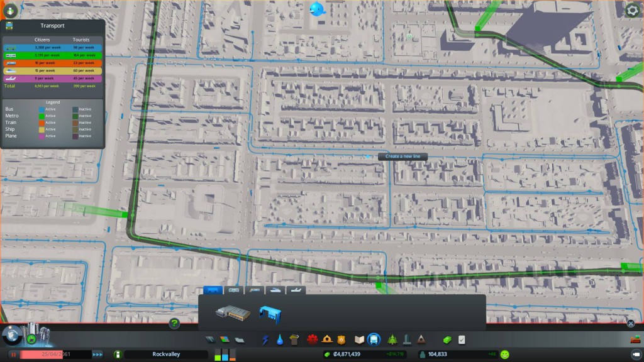Open the Parks and decoration menu

click(x=392, y=339)
